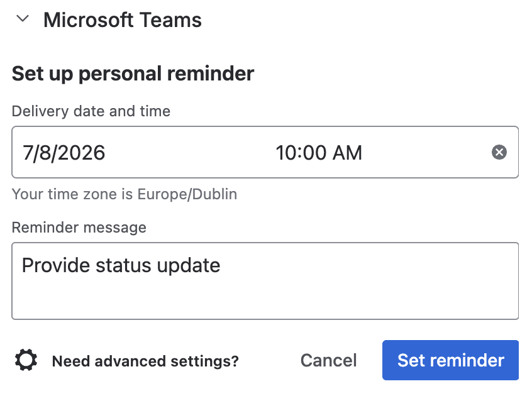Image resolution: width=532 pixels, height=396 pixels.
Task: Clear the delivery date and time
Action: click(499, 152)
